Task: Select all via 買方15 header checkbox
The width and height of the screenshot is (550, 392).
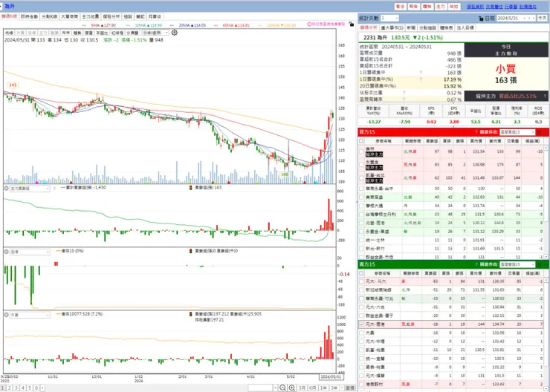Action: point(362,141)
